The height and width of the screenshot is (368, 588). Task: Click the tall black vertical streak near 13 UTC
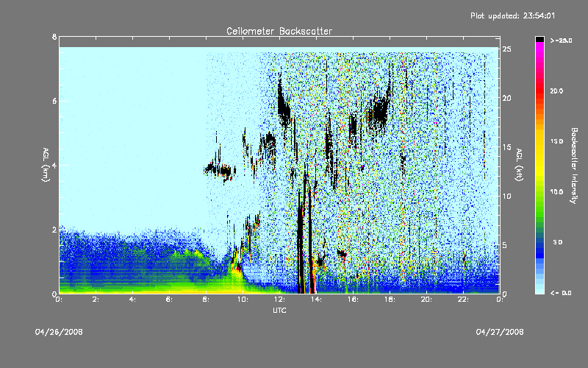(300, 241)
